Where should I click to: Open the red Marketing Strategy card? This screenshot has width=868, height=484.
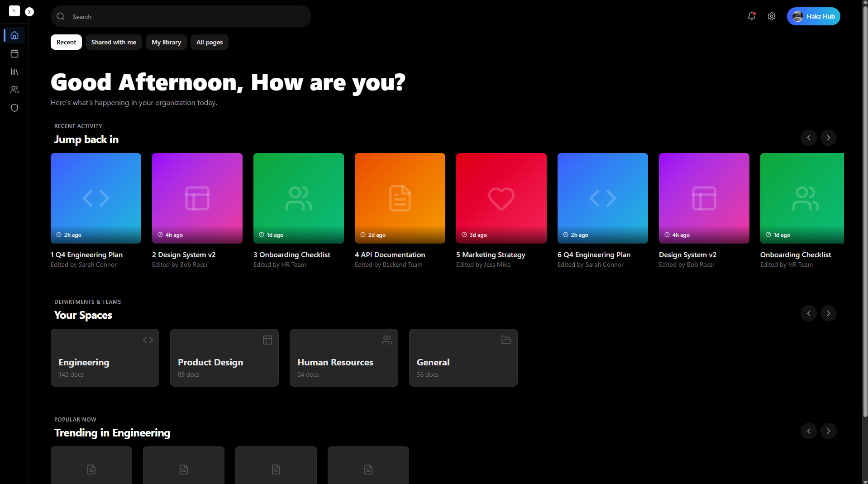pos(501,198)
